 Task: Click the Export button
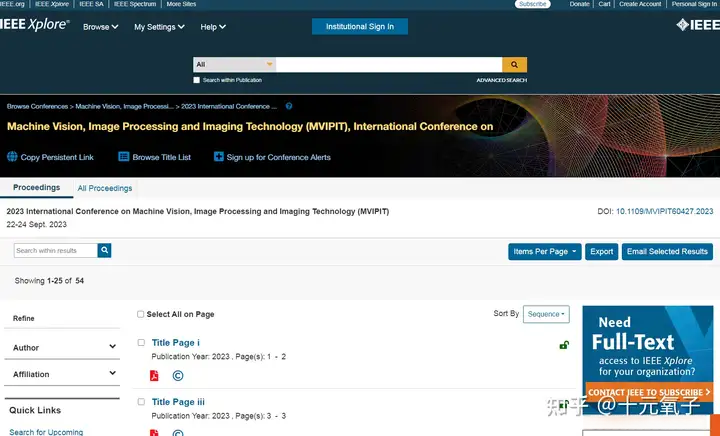point(602,252)
